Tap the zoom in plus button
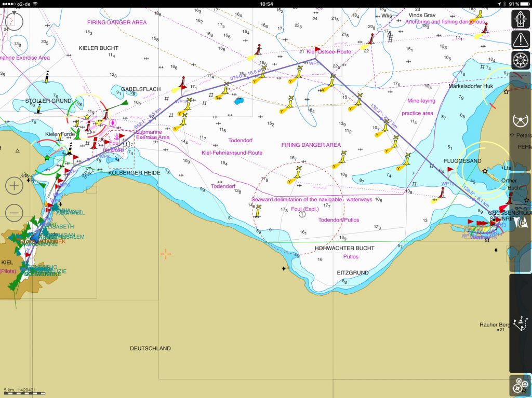This screenshot has height=398, width=532. click(x=14, y=186)
